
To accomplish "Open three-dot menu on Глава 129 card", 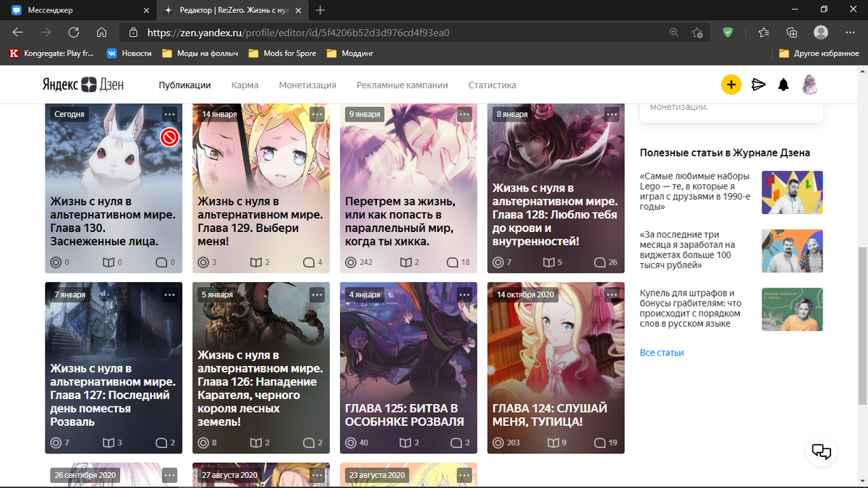I will [x=317, y=114].
